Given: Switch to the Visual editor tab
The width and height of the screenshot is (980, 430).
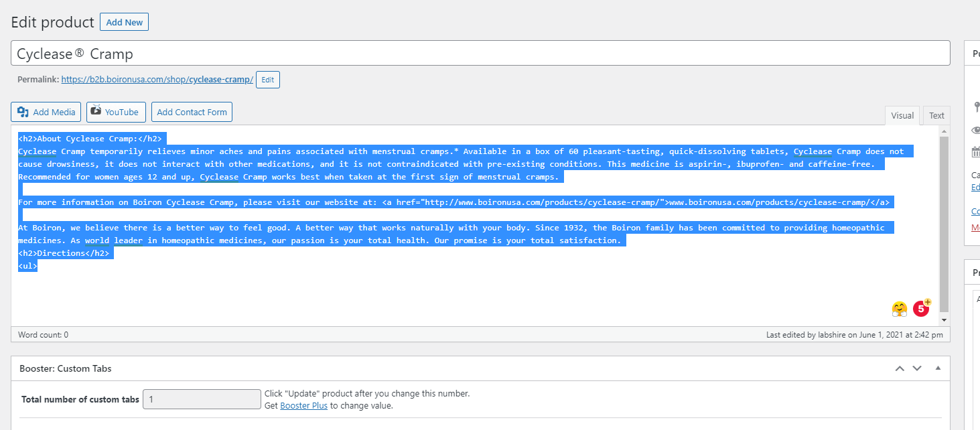Looking at the screenshot, I should [x=902, y=115].
